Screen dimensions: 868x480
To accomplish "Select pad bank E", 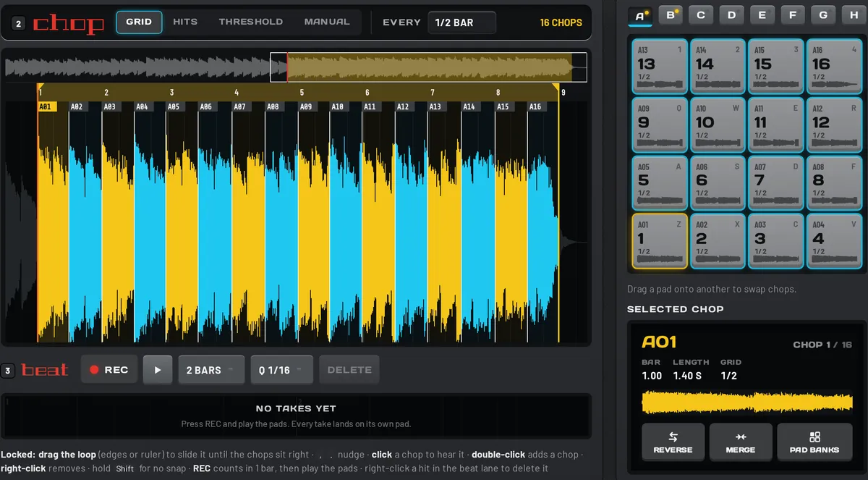I will pos(762,15).
